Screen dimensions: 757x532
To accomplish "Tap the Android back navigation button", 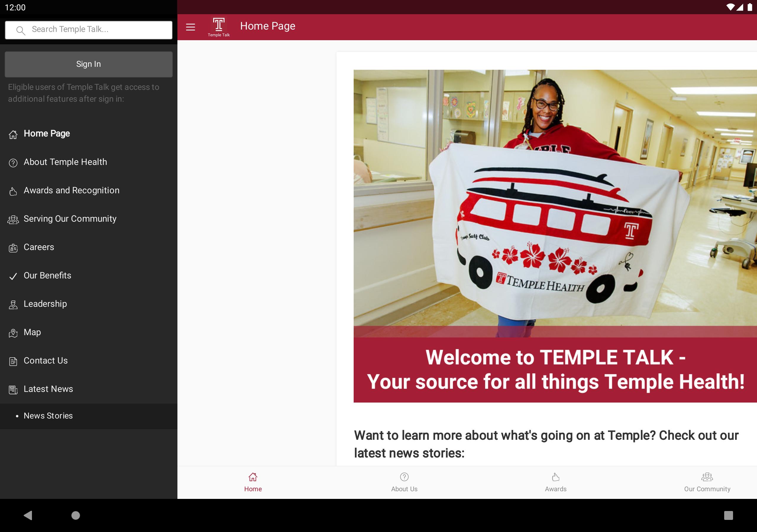I will click(x=28, y=515).
